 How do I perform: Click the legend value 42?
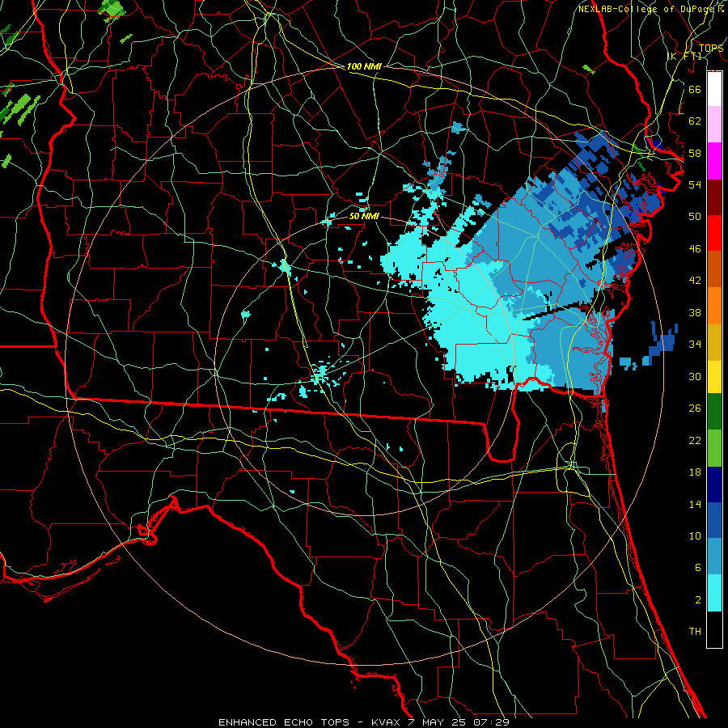[x=695, y=281]
